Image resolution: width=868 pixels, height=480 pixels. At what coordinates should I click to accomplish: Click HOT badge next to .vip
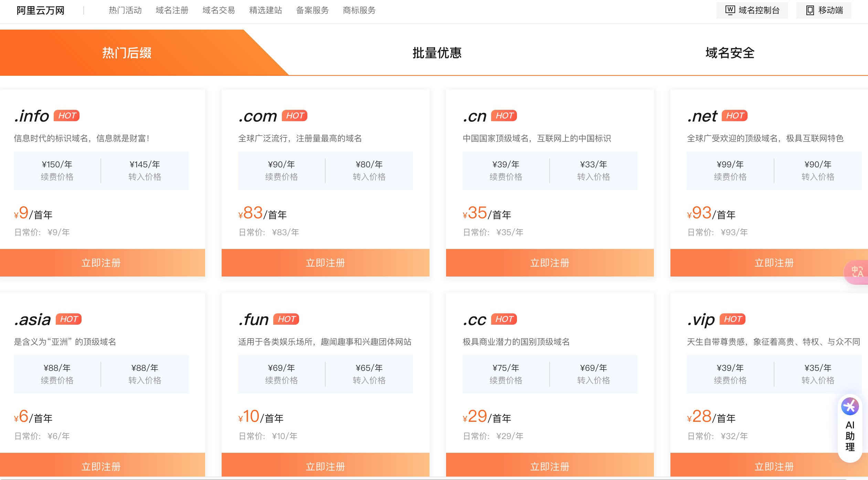pyautogui.click(x=732, y=319)
